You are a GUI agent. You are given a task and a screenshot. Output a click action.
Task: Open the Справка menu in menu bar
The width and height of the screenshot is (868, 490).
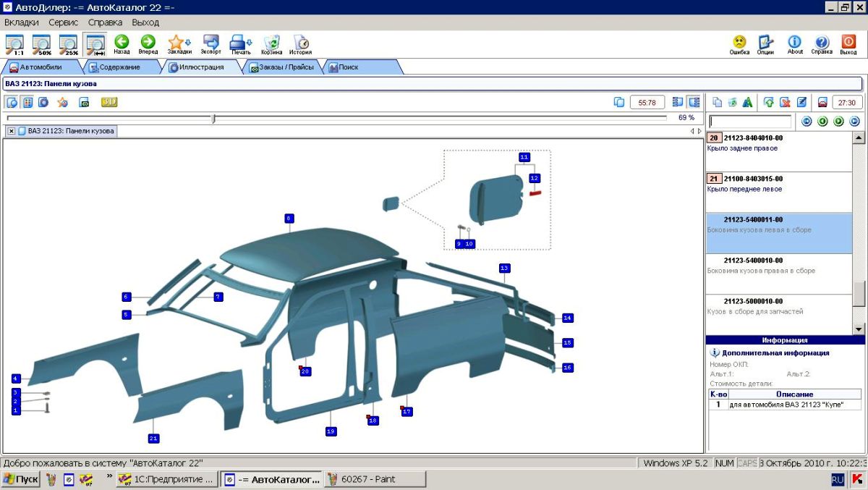pos(106,22)
